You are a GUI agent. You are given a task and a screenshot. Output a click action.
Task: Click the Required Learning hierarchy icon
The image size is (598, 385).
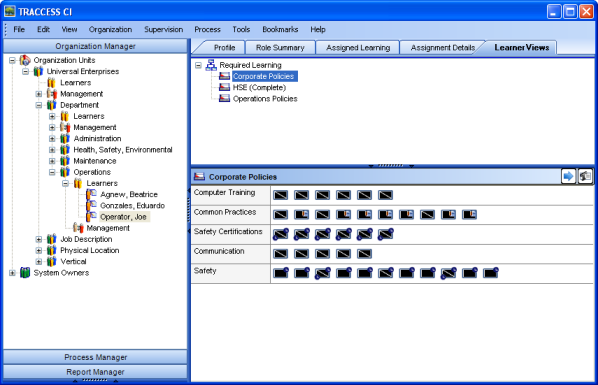tap(211, 65)
